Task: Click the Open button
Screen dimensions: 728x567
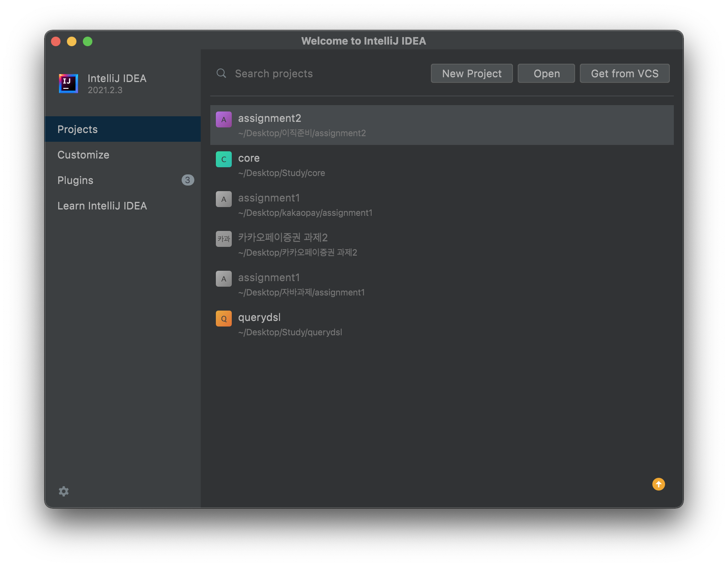Action: tap(546, 73)
